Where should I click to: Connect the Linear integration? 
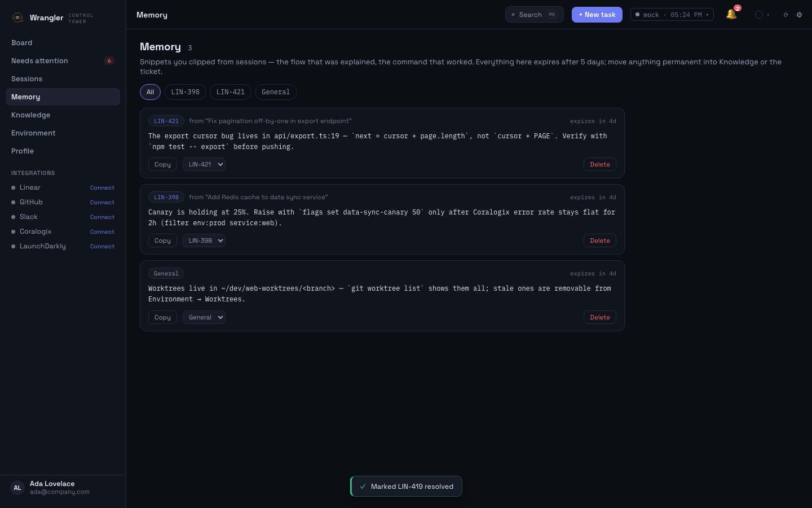(x=102, y=187)
